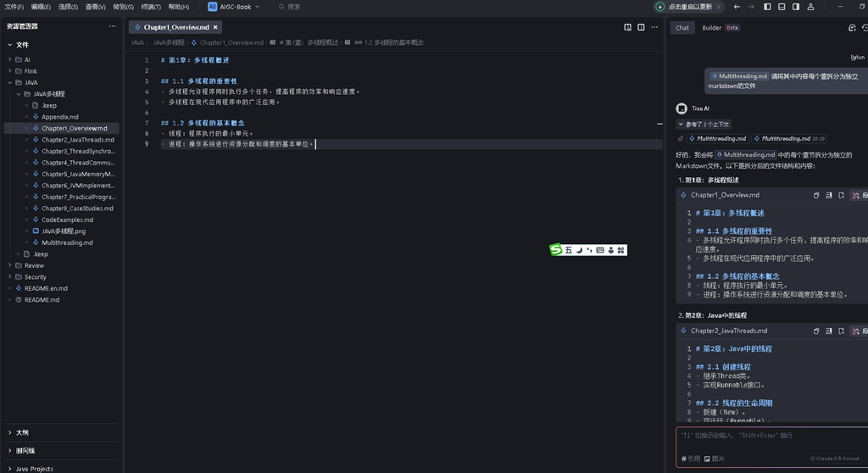Focus the chat message input box
The height and width of the screenshot is (473, 868).
click(x=771, y=441)
